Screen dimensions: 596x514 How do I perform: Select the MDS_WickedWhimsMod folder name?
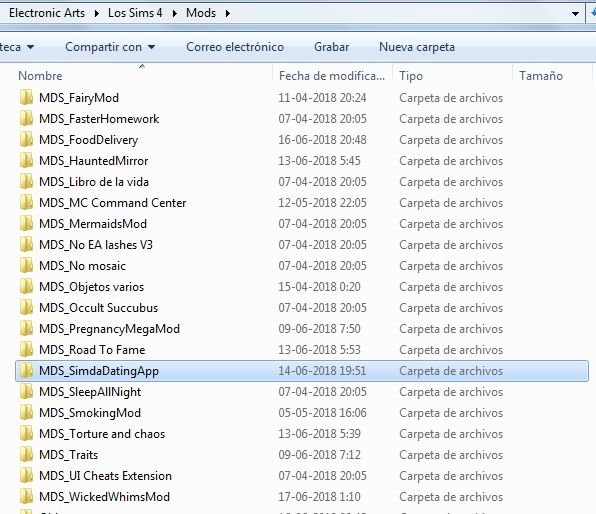click(104, 497)
